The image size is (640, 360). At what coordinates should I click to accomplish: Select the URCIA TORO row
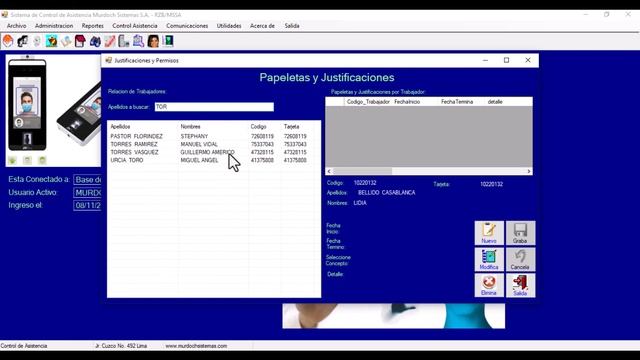click(213, 160)
